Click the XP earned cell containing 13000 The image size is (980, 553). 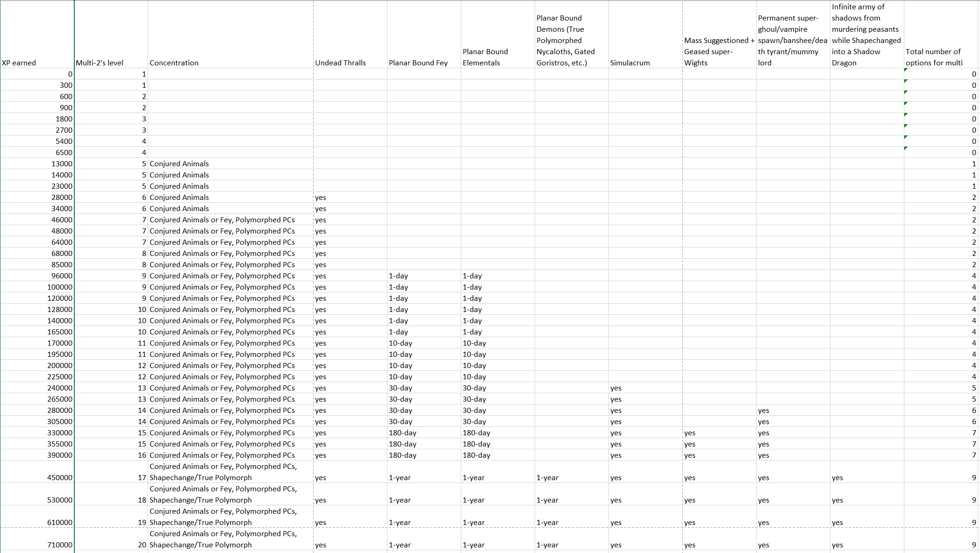[x=37, y=163]
